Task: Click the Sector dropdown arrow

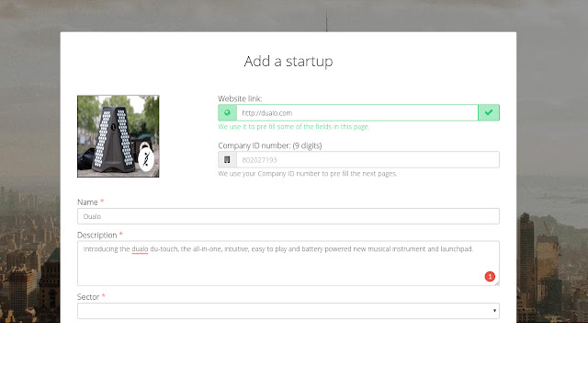Action: pyautogui.click(x=494, y=311)
